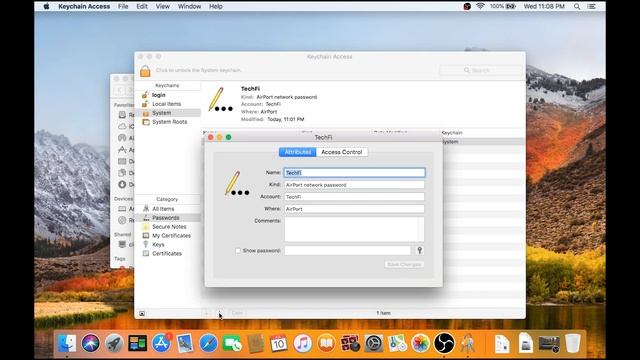Viewport: 640px width, 360px height.
Task: Open the key icon Password Assistant
Action: (419, 250)
